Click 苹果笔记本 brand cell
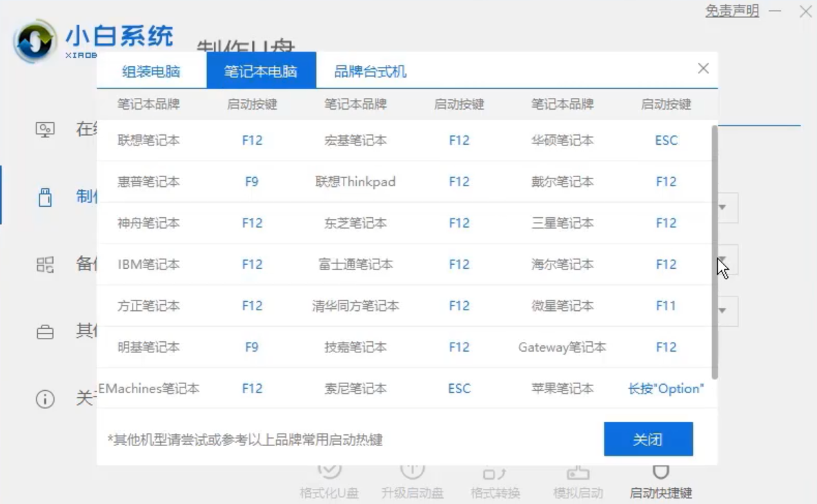The width and height of the screenshot is (817, 504). point(562,388)
